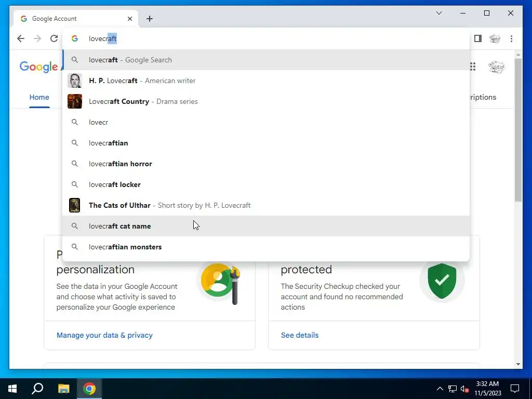The height and width of the screenshot is (399, 532).
Task: Open Chrome three-dot menu
Action: 511,38
